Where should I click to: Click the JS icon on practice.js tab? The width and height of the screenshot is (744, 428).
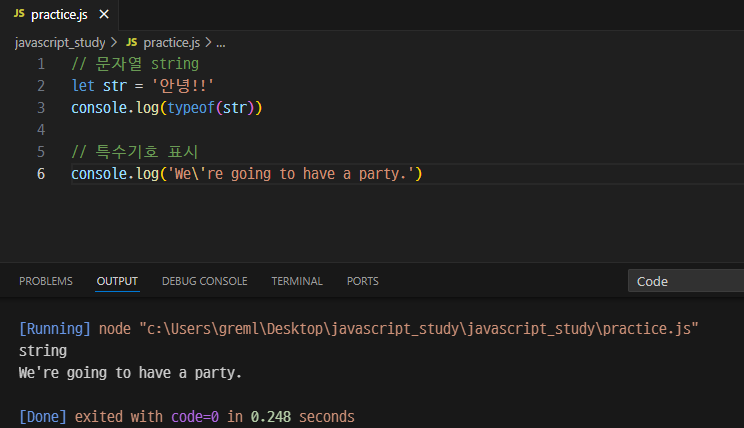point(19,14)
